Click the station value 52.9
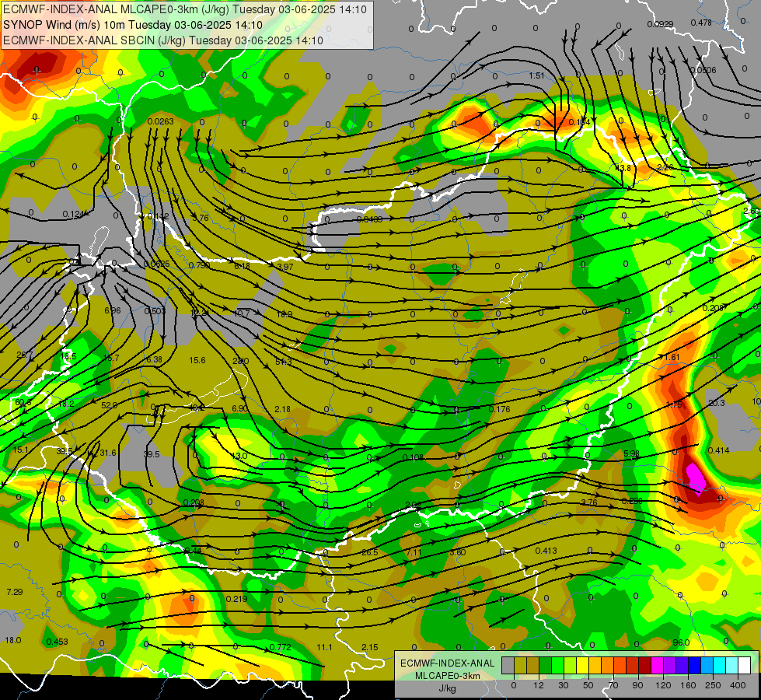The image size is (761, 700). [109, 405]
